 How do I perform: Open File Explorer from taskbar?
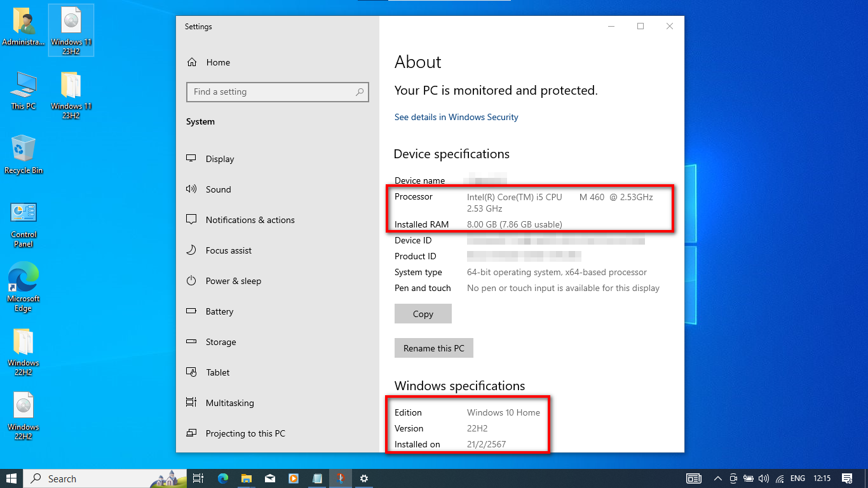247,478
